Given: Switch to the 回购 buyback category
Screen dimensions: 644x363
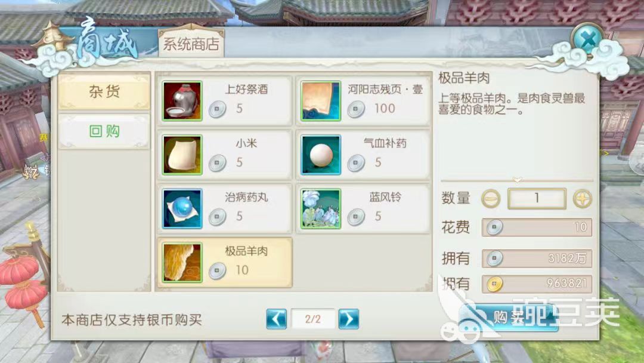Looking at the screenshot, I should [104, 131].
